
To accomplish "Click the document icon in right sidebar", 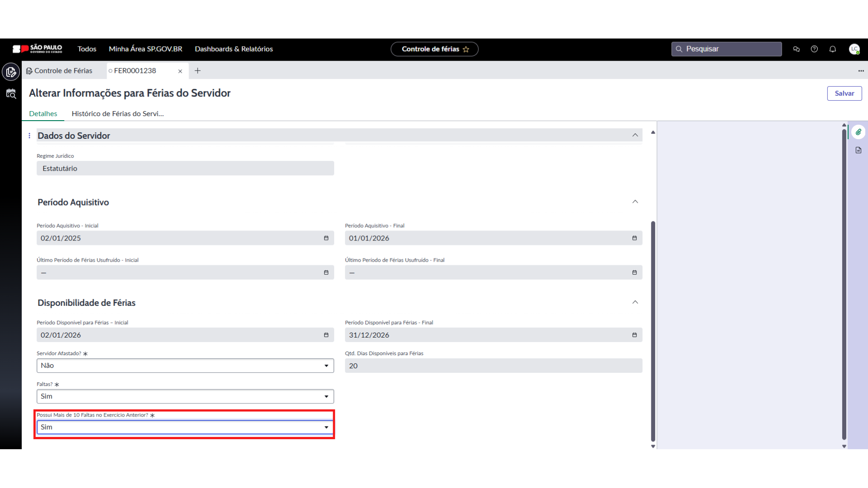I will (x=858, y=150).
